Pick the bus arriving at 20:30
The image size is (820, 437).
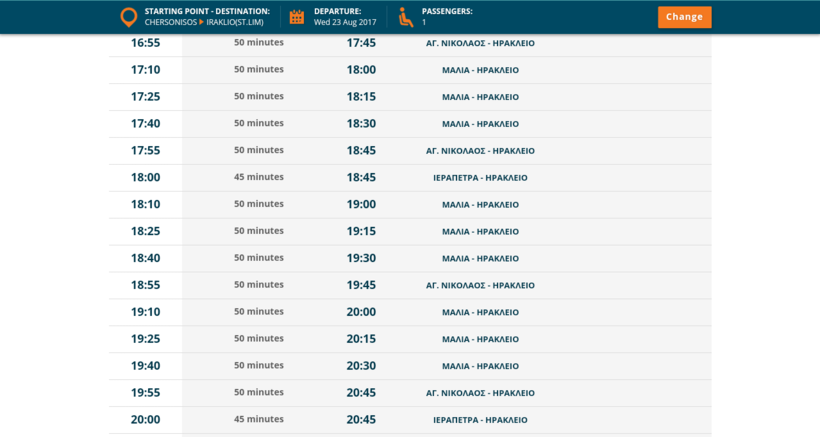click(361, 366)
